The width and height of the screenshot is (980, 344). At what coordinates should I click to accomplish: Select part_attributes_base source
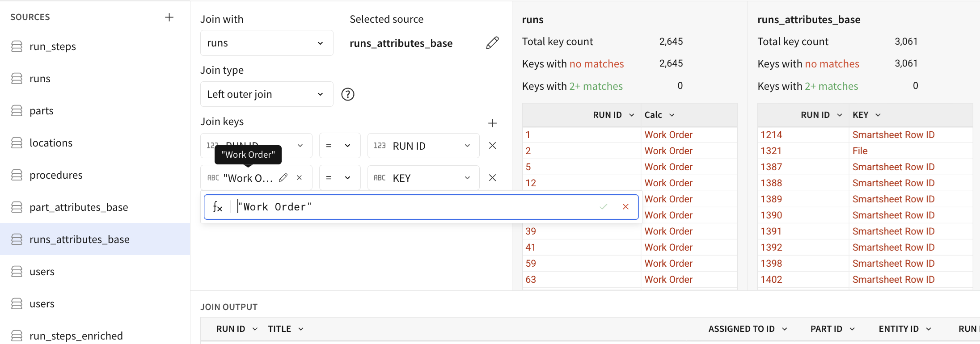point(79,207)
